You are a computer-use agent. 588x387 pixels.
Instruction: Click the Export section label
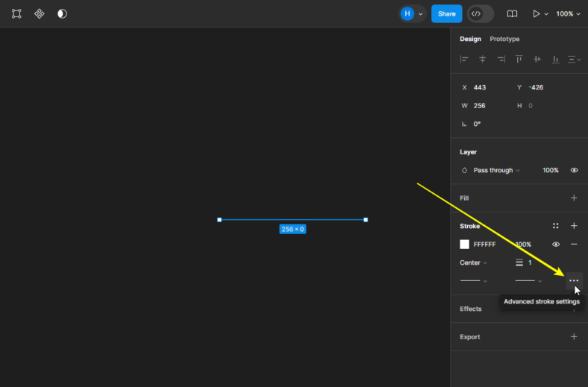[470, 337]
